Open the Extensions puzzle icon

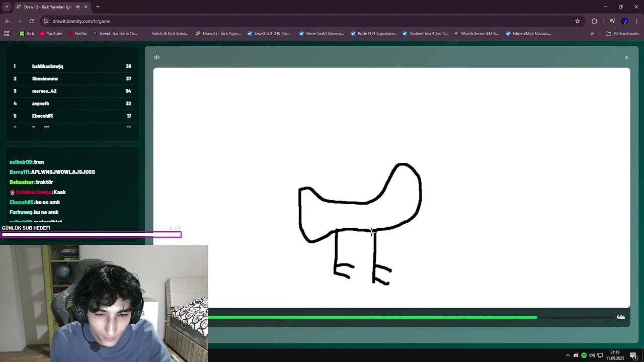pyautogui.click(x=595, y=21)
